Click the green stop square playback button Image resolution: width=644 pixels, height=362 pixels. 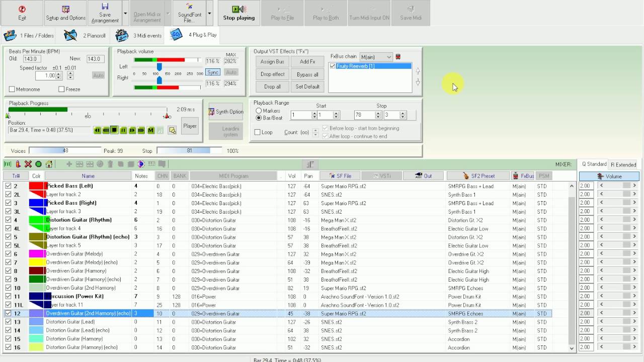point(114,130)
